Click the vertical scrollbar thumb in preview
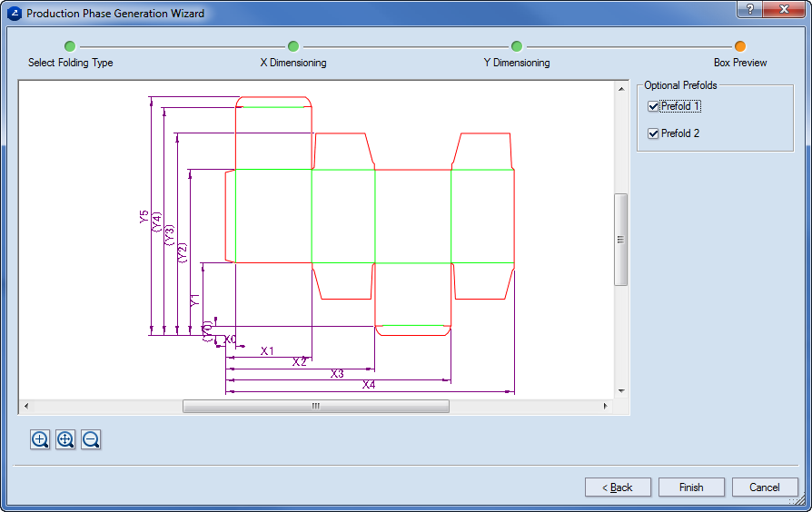The image size is (812, 512). (621, 240)
